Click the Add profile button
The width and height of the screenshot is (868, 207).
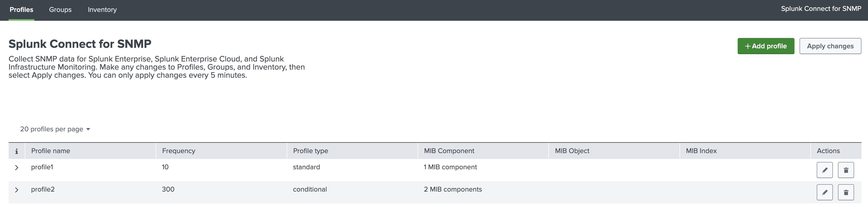766,46
